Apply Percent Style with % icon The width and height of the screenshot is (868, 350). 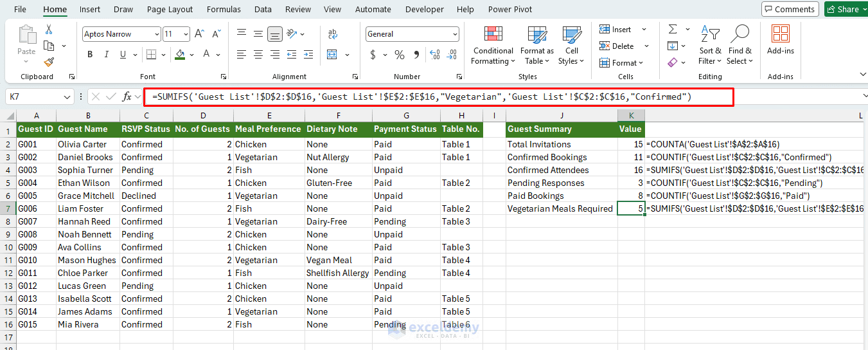click(x=400, y=55)
